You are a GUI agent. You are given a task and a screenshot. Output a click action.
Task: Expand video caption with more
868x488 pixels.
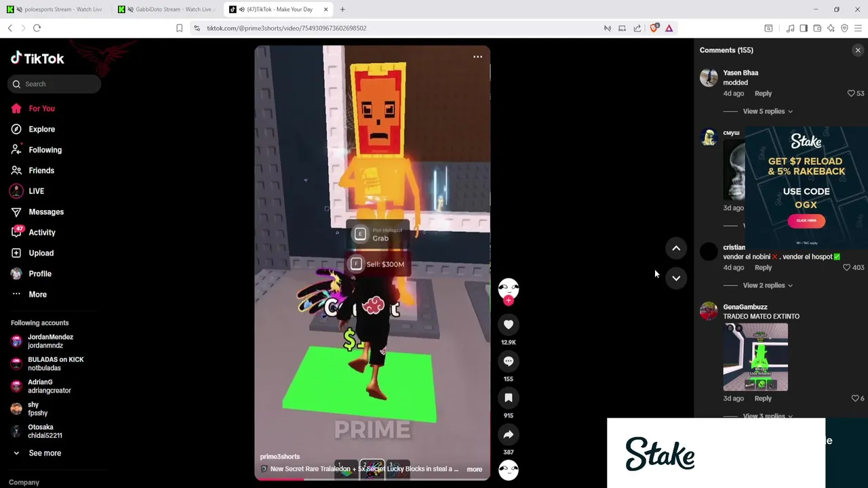click(x=474, y=469)
